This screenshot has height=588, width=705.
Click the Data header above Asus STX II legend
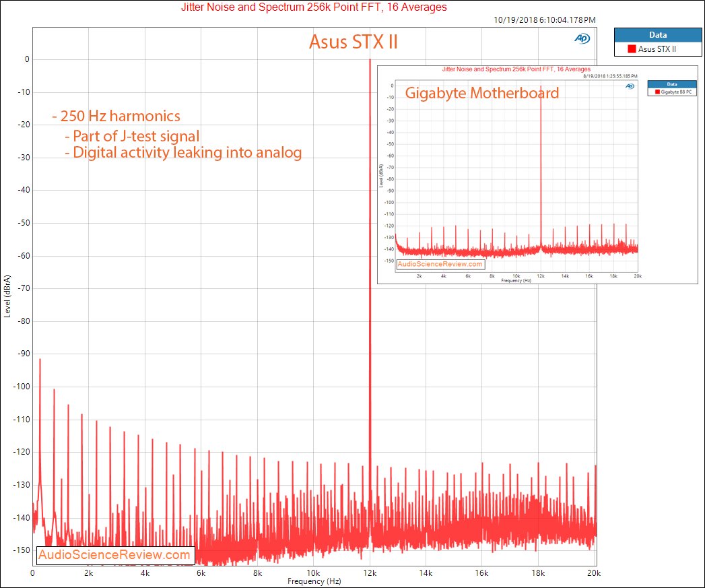658,35
